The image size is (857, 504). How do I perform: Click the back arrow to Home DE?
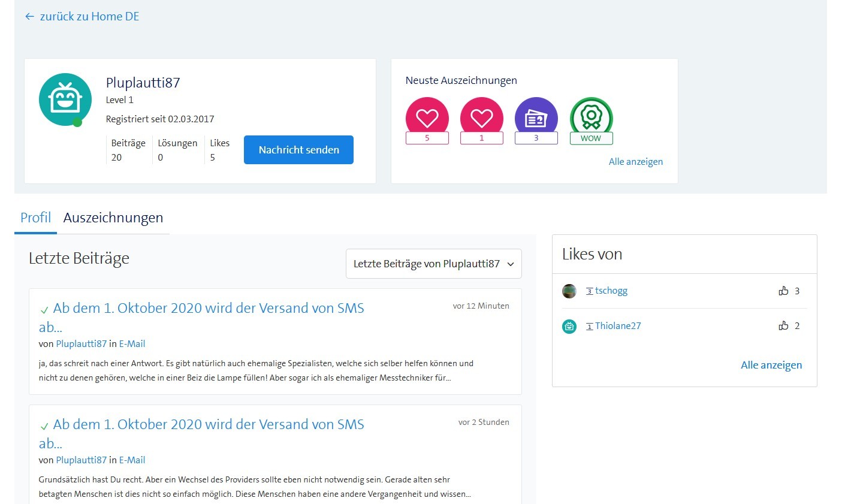tap(29, 17)
